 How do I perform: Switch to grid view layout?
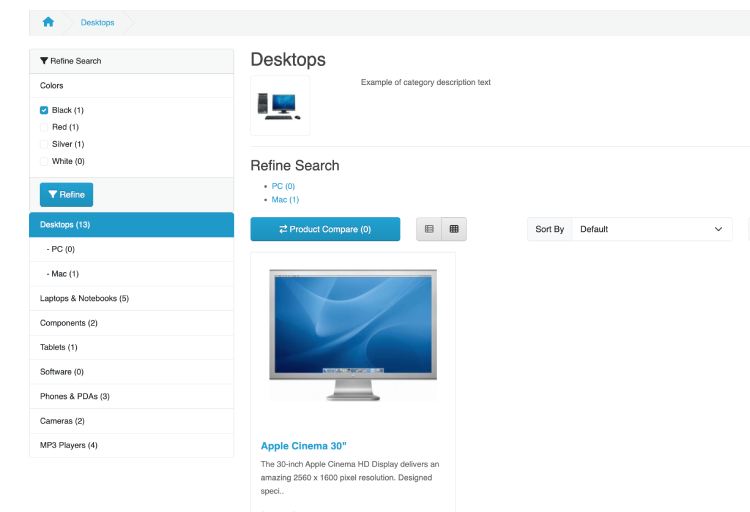tap(454, 229)
